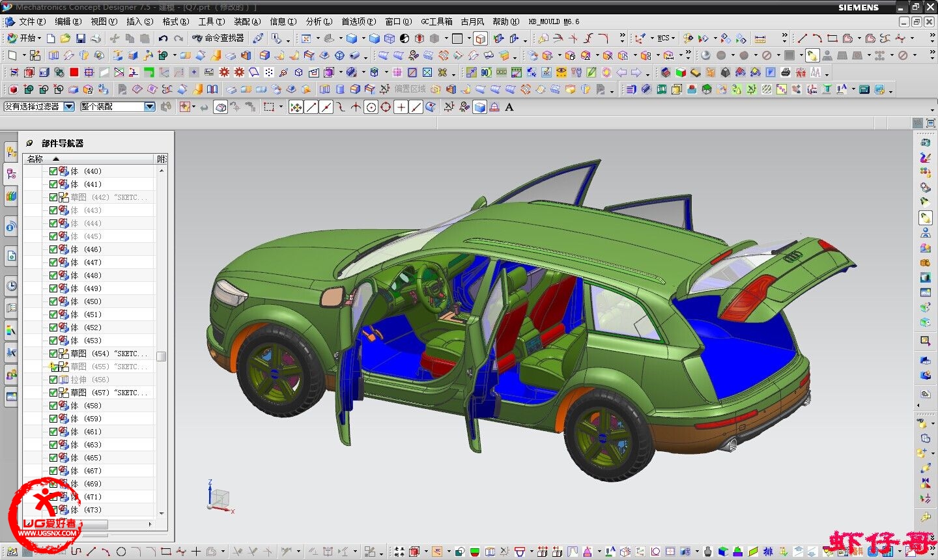Screen dimensions: 938x560
Task: Click navigator vertical scrollbar up arrow
Action: tap(162, 170)
